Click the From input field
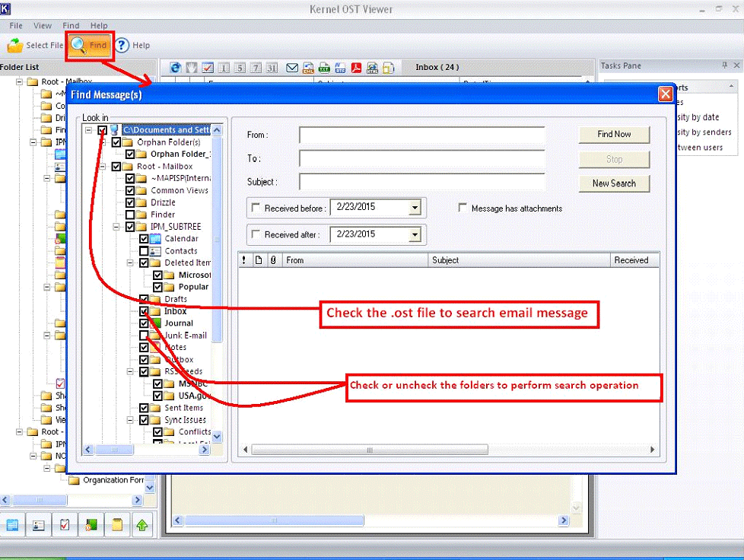Image resolution: width=744 pixels, height=560 pixels. 421,135
